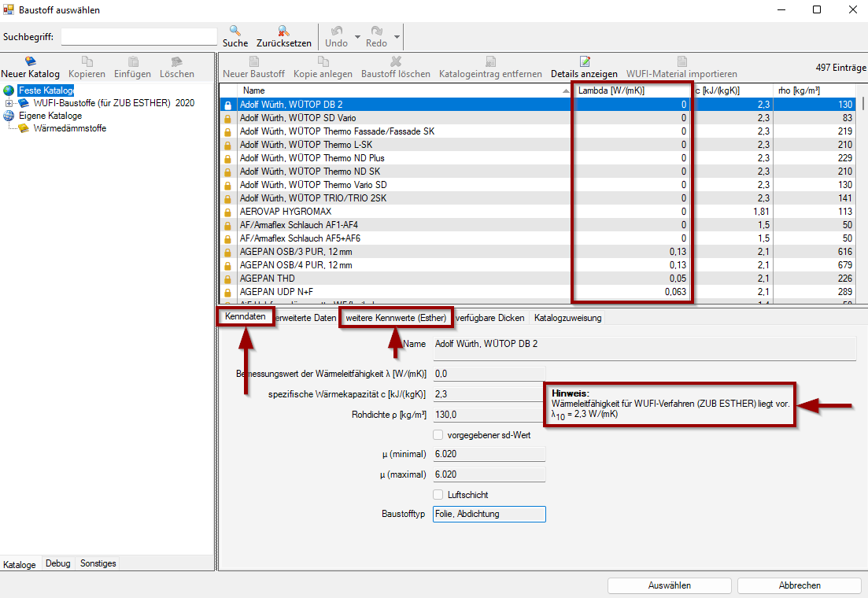Open the Undo history dropdown arrow

click(x=357, y=37)
